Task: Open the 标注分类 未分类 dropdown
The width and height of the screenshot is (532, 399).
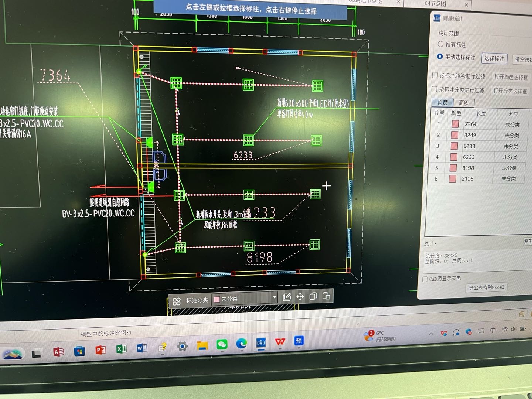Action: click(245, 299)
